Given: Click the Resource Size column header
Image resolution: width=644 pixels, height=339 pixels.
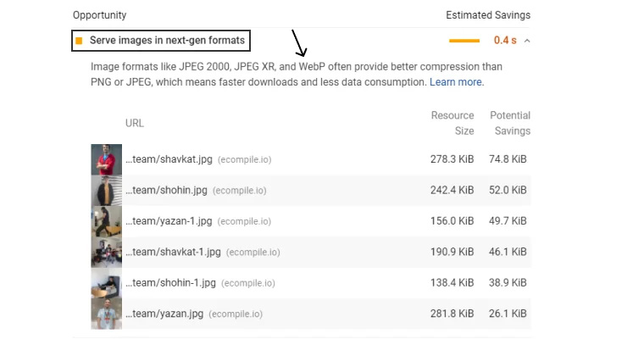Looking at the screenshot, I should click(x=452, y=123).
